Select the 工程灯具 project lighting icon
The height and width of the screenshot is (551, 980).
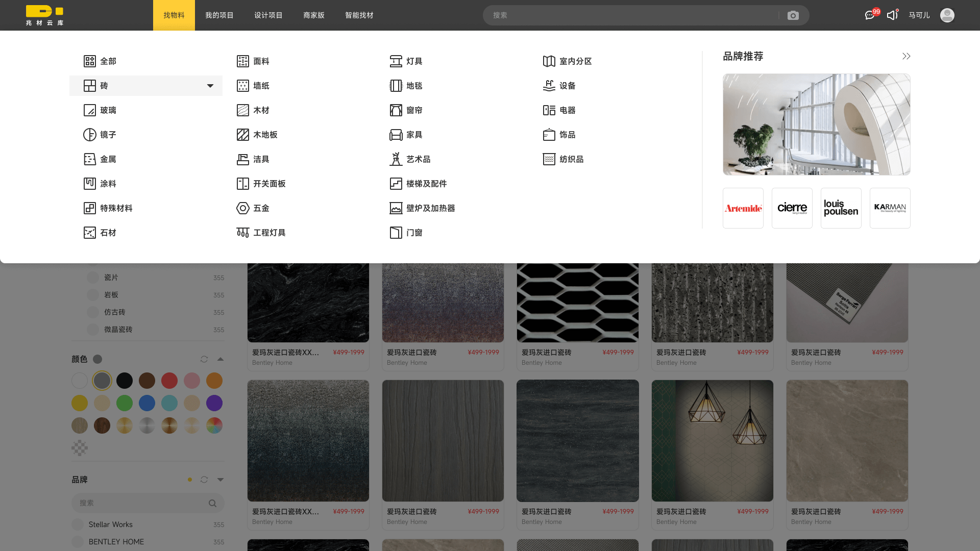click(243, 233)
